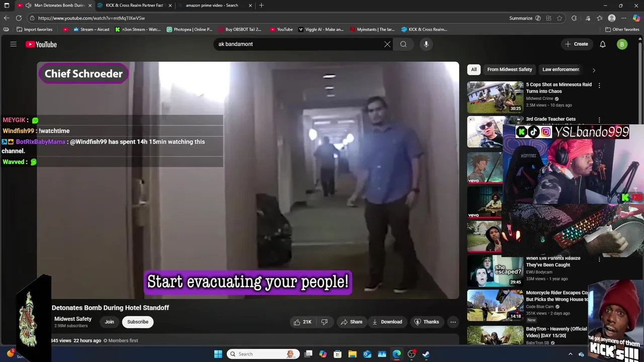Open Windows Start menu
This screenshot has width=644, height=362.
pos(218,354)
